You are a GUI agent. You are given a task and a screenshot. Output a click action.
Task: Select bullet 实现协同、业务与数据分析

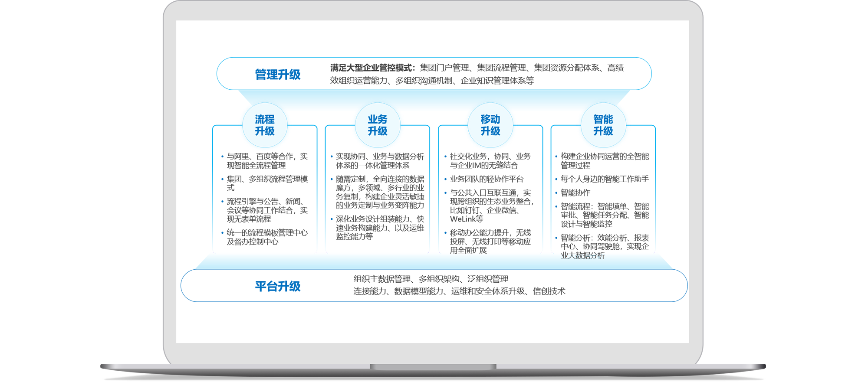coord(380,161)
